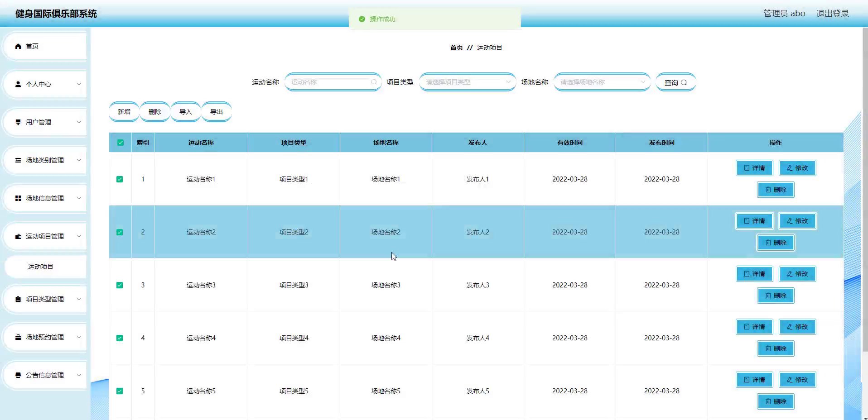
Task: Click the edit pencil icon in row 运动名称4
Action: (790, 327)
